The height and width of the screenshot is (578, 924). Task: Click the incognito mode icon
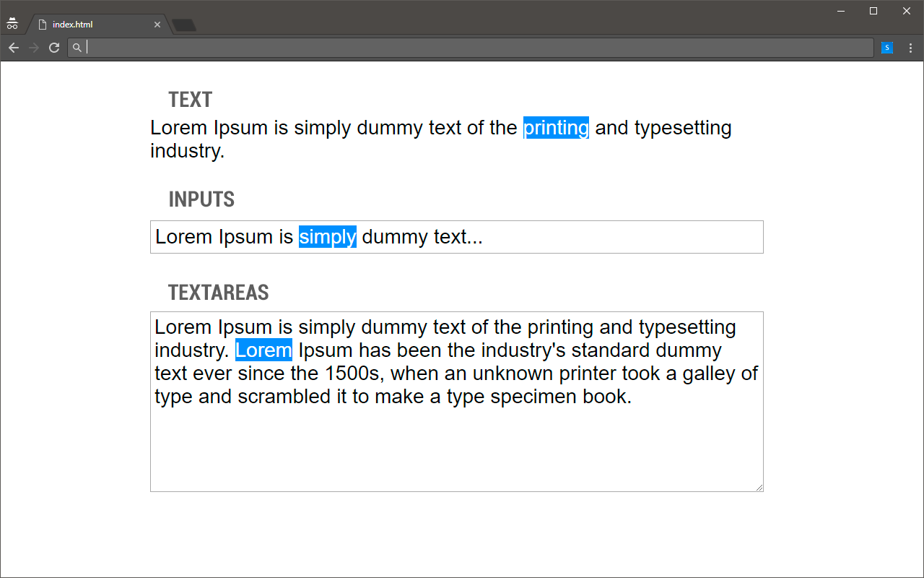(12, 24)
